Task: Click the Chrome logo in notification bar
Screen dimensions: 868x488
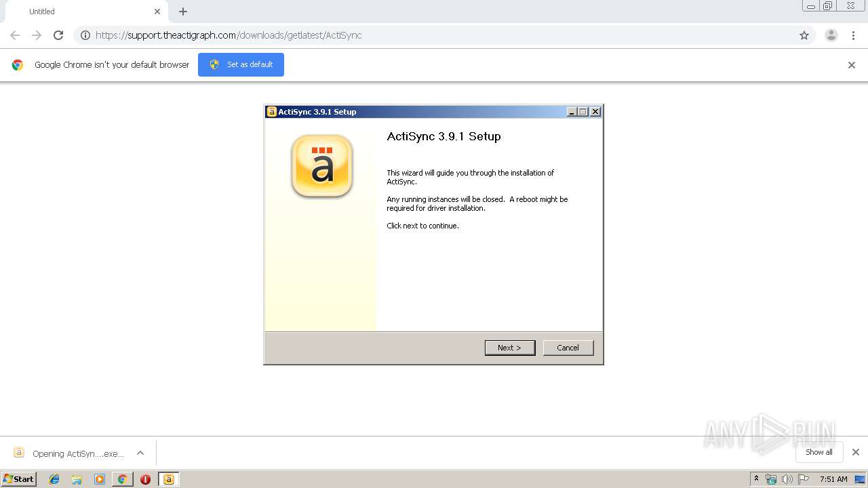Action: [18, 65]
